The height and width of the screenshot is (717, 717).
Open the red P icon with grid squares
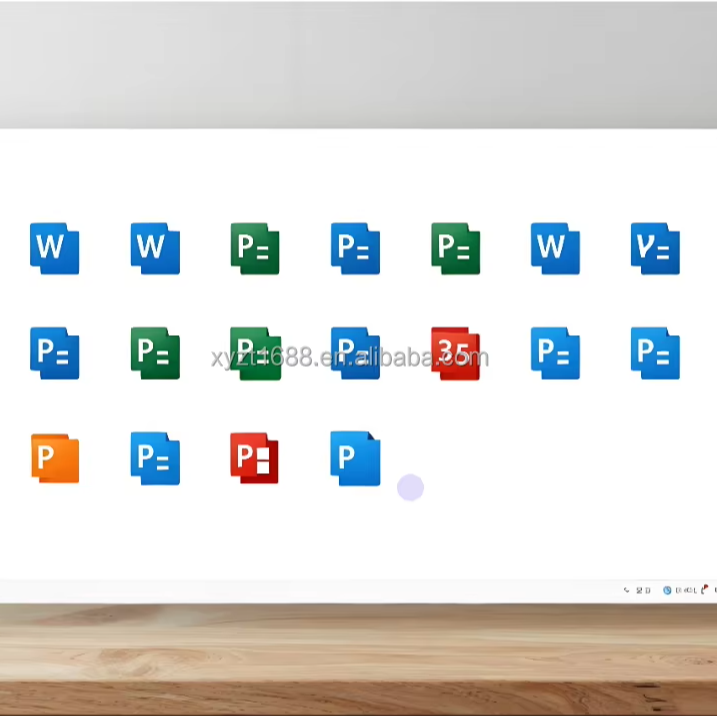(x=254, y=458)
